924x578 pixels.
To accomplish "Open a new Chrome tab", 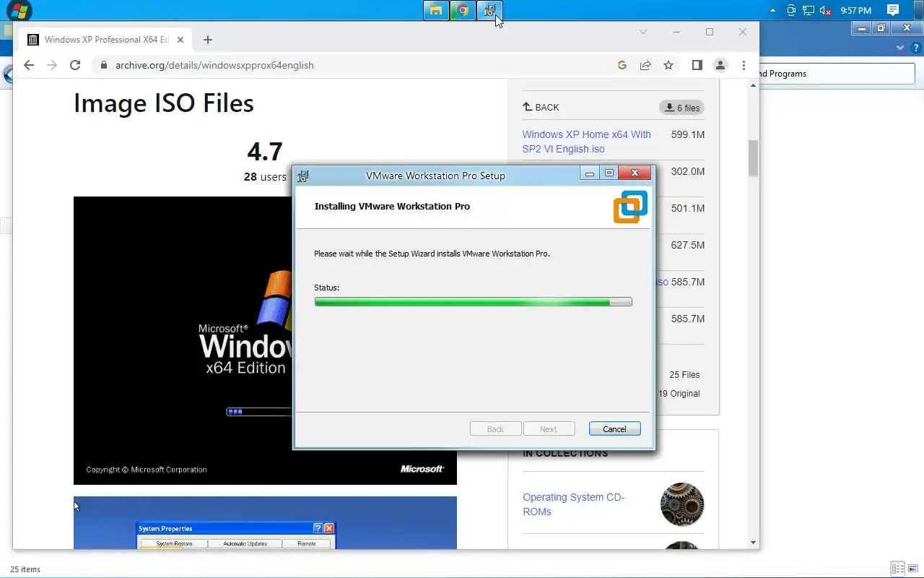I will [x=208, y=40].
